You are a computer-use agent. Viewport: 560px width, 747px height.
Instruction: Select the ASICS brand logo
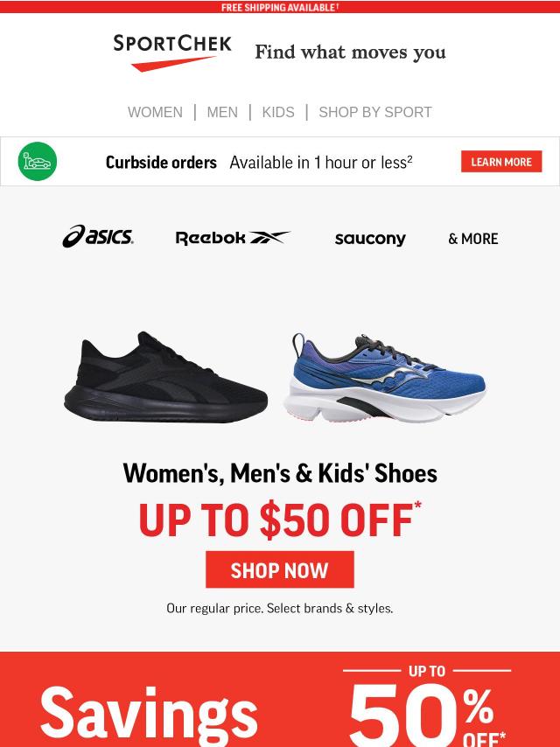98,236
